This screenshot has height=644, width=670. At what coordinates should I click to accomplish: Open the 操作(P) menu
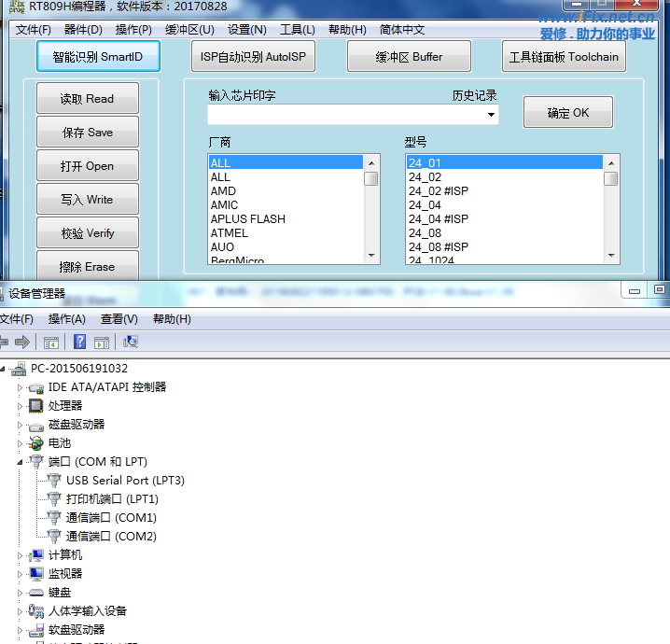133,30
